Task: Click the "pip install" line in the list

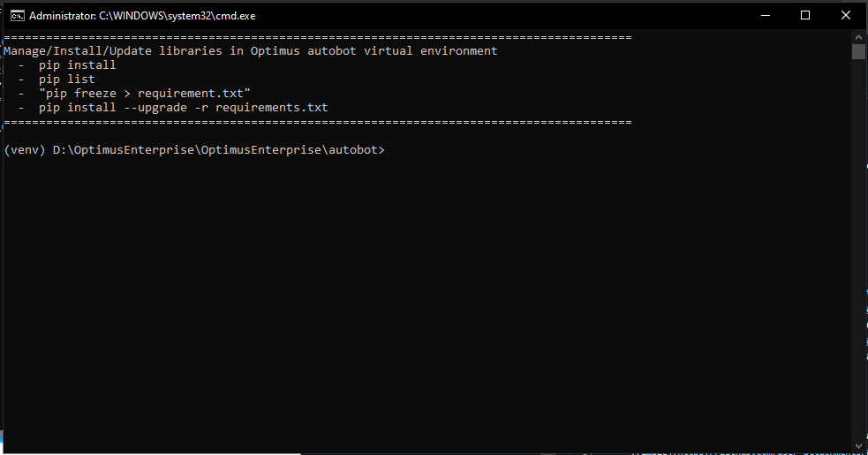Action: 77,65
